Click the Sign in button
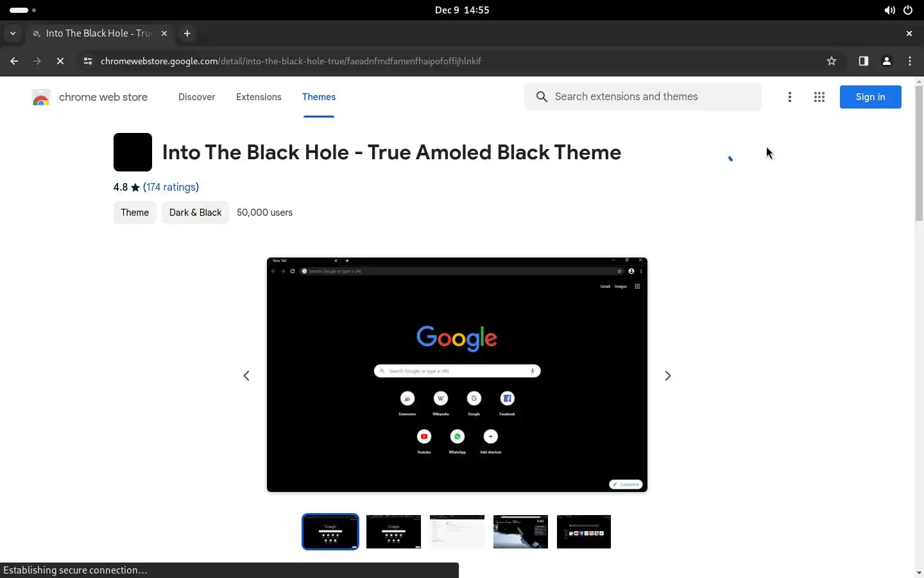This screenshot has height=578, width=924. point(871,97)
